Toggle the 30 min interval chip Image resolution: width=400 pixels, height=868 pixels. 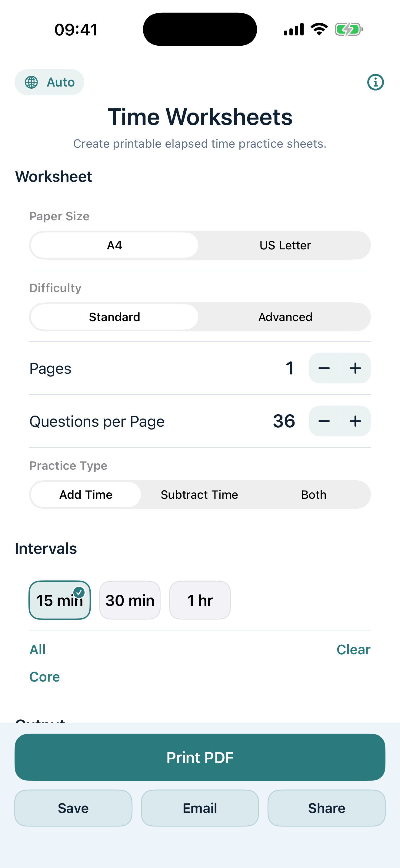tap(130, 600)
